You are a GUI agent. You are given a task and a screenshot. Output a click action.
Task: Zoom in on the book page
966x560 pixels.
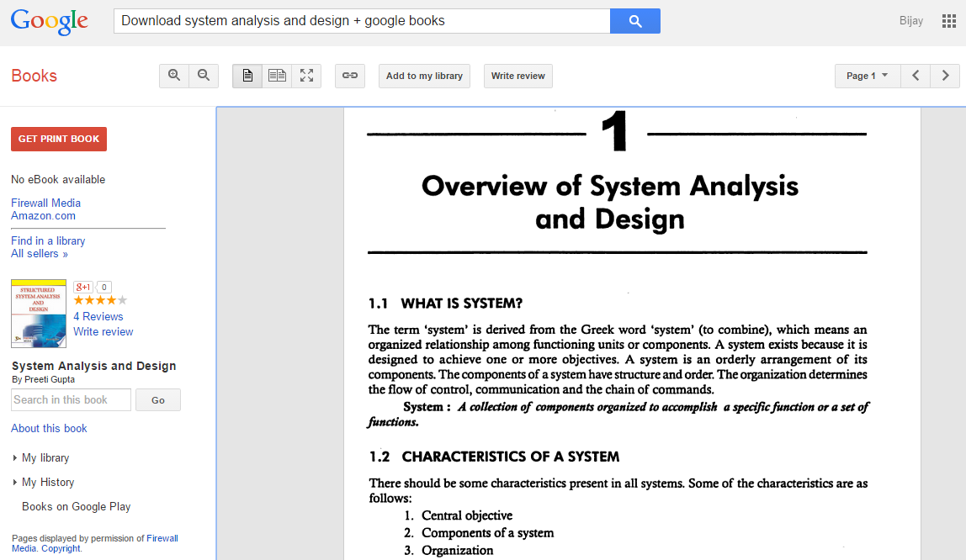pyautogui.click(x=174, y=76)
